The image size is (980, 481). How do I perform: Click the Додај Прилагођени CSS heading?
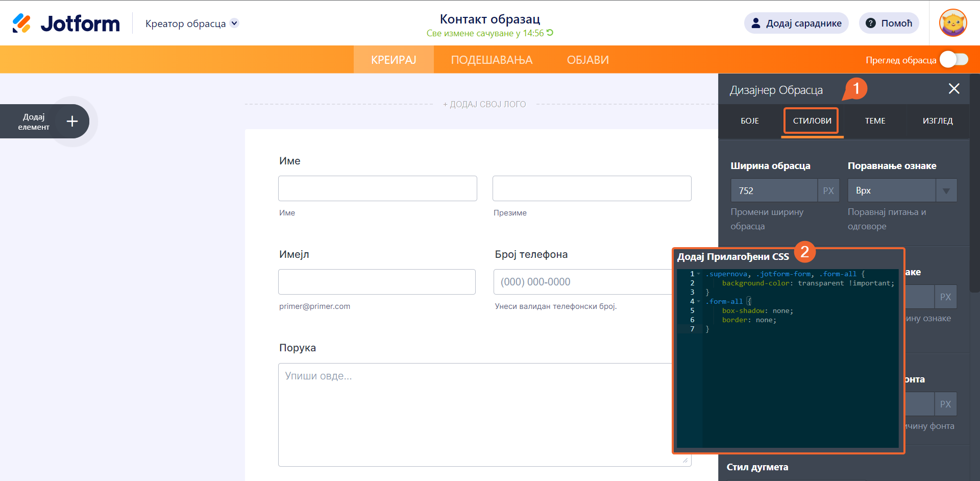pos(733,256)
